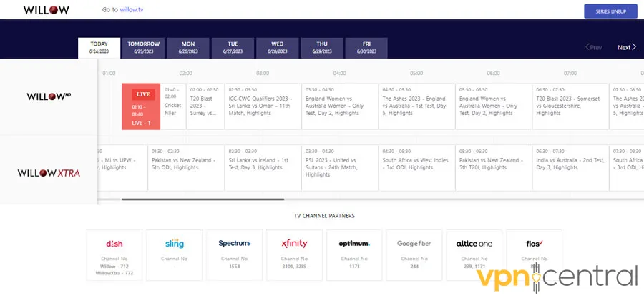Open the willow.tv link

click(132, 10)
